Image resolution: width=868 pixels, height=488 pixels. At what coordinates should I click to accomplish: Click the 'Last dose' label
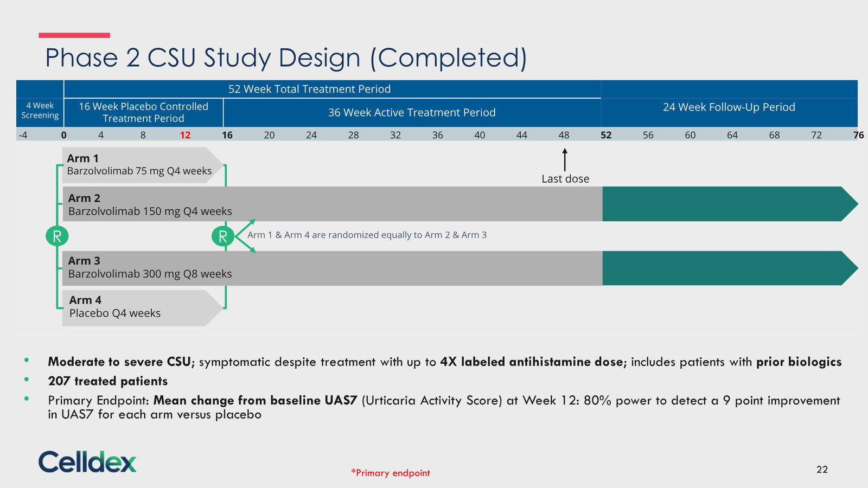[x=565, y=179]
